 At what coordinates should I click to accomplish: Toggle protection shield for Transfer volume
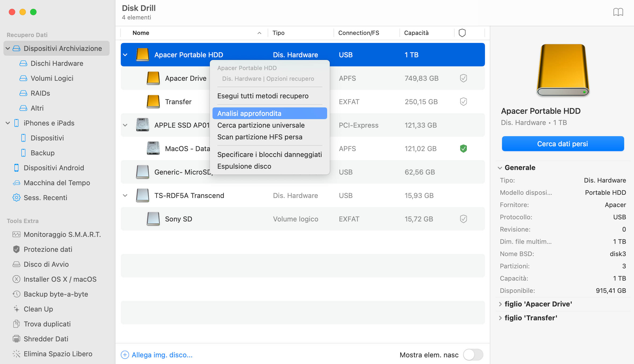463,102
